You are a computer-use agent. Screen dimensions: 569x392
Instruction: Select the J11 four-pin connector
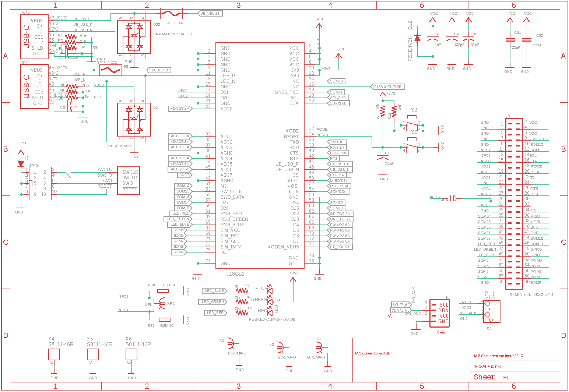pos(492,311)
